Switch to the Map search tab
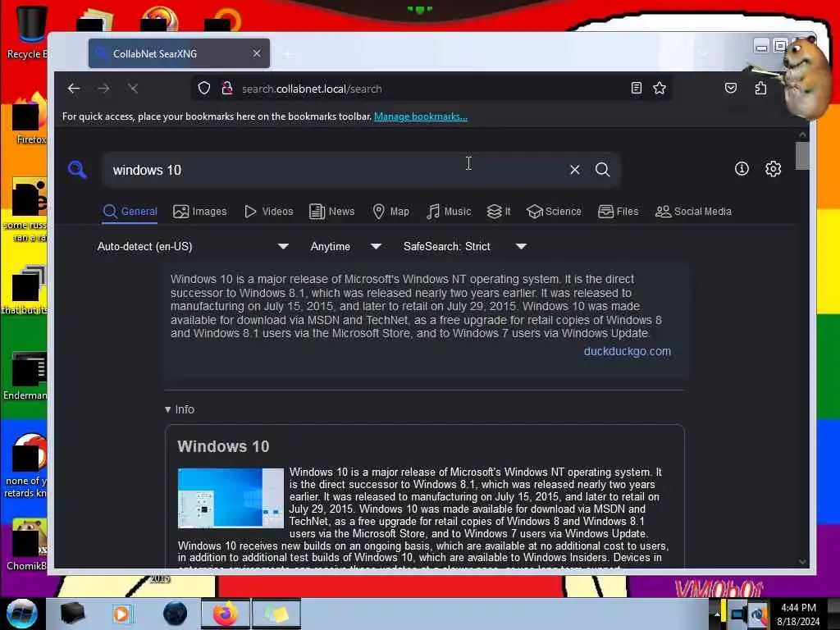The image size is (840, 630). pyautogui.click(x=391, y=212)
